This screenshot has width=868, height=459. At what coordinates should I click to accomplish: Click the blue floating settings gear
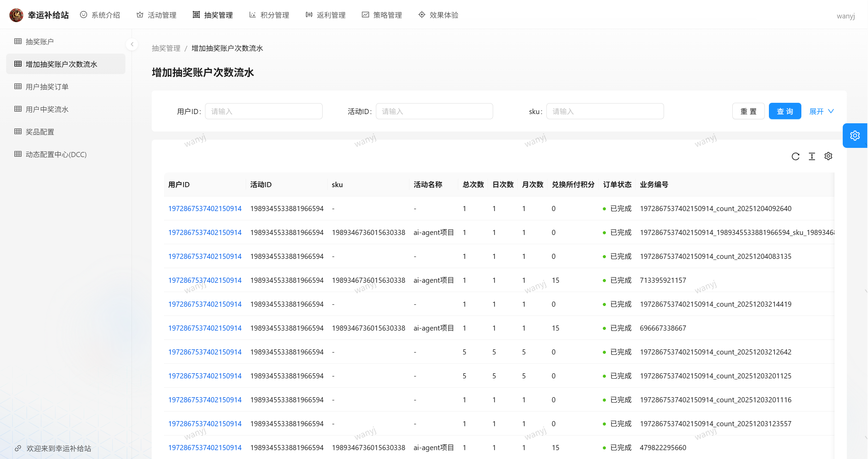(x=855, y=136)
